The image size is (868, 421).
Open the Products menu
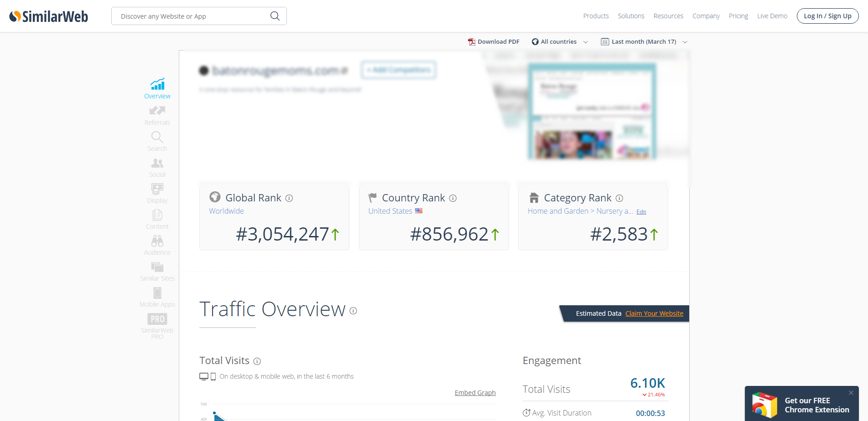coord(596,16)
